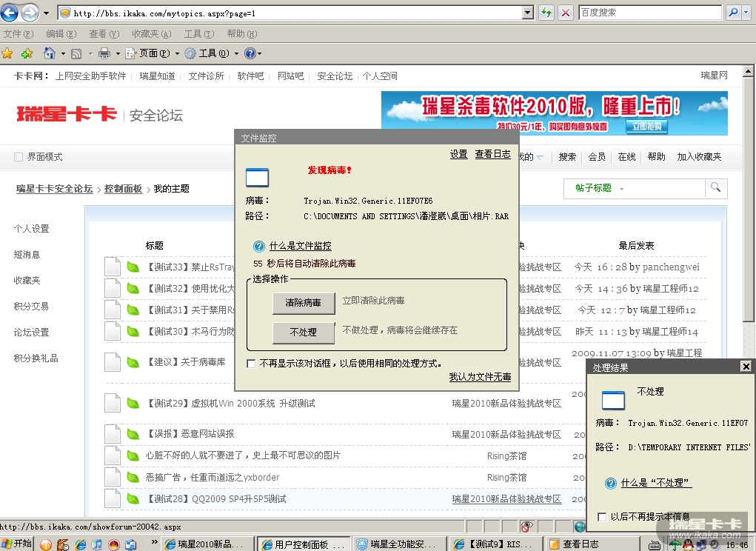Image resolution: width=756 pixels, height=551 pixels.
Task: Click the refresh page icon
Action: (x=546, y=13)
